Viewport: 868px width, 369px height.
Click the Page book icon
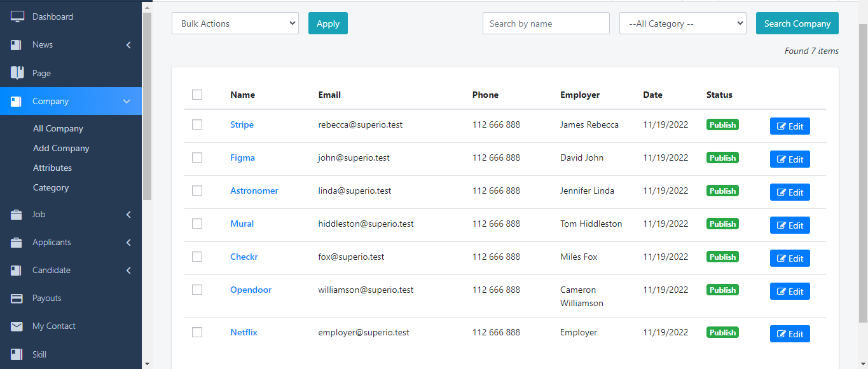pyautogui.click(x=17, y=73)
